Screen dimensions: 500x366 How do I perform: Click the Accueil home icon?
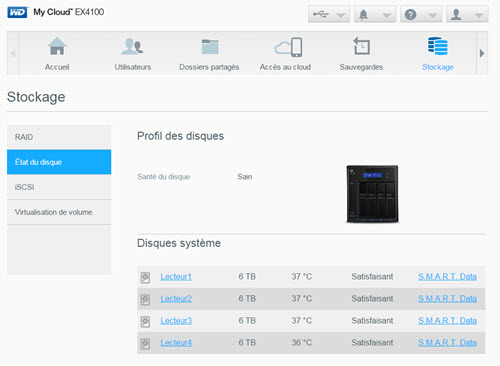pos(57,46)
